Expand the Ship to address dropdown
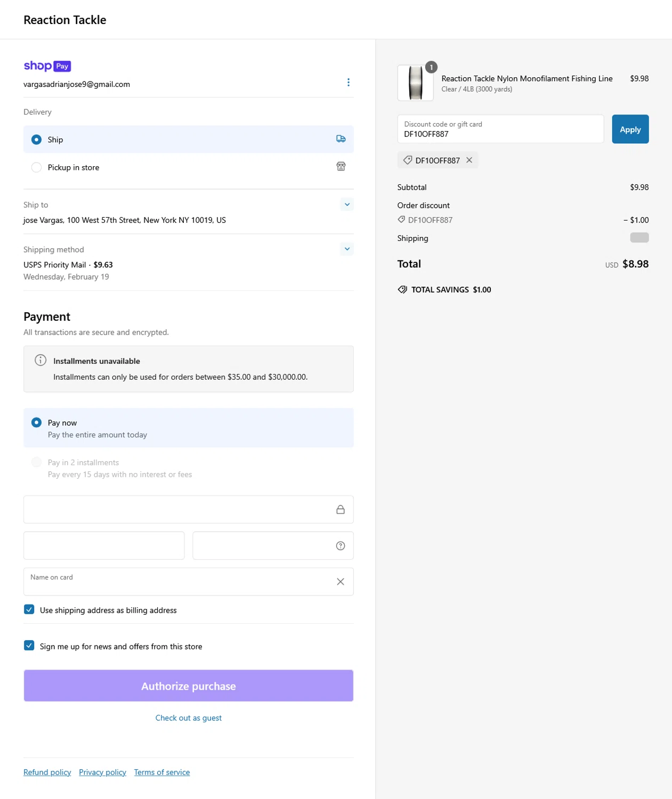The height and width of the screenshot is (799, 672). pos(347,205)
